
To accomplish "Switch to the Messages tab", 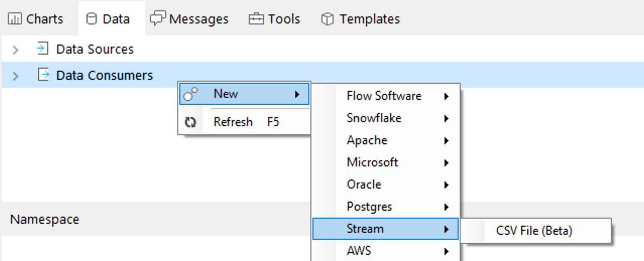I will pyautogui.click(x=189, y=19).
